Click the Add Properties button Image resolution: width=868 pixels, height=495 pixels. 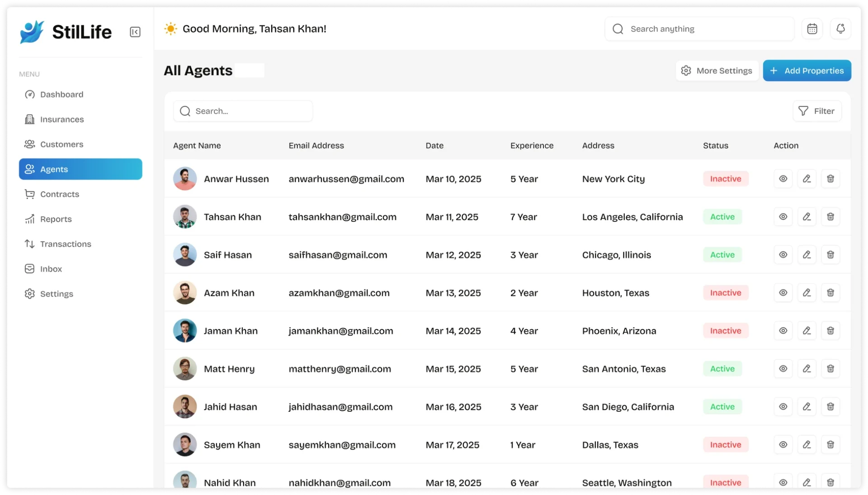coord(807,71)
